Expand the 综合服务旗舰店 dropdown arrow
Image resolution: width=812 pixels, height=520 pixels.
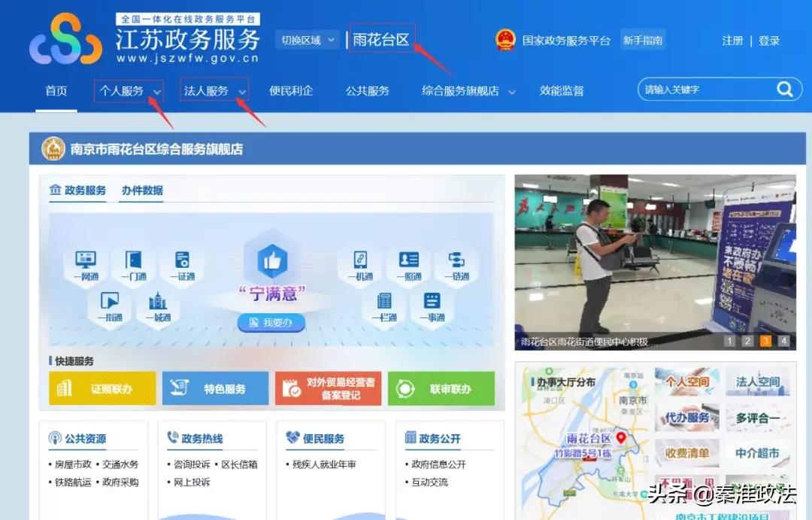[x=513, y=91]
